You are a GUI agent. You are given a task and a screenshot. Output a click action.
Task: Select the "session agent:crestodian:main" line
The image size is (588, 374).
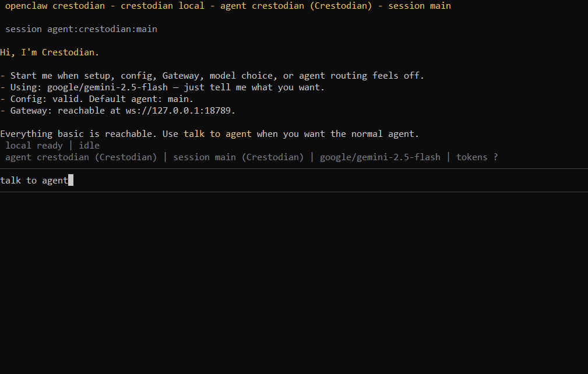[81, 29]
